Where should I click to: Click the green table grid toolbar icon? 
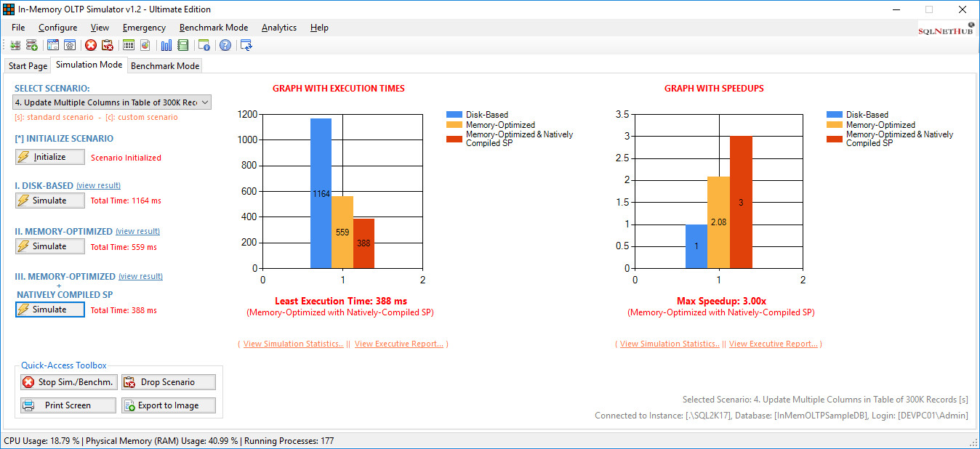tap(129, 45)
